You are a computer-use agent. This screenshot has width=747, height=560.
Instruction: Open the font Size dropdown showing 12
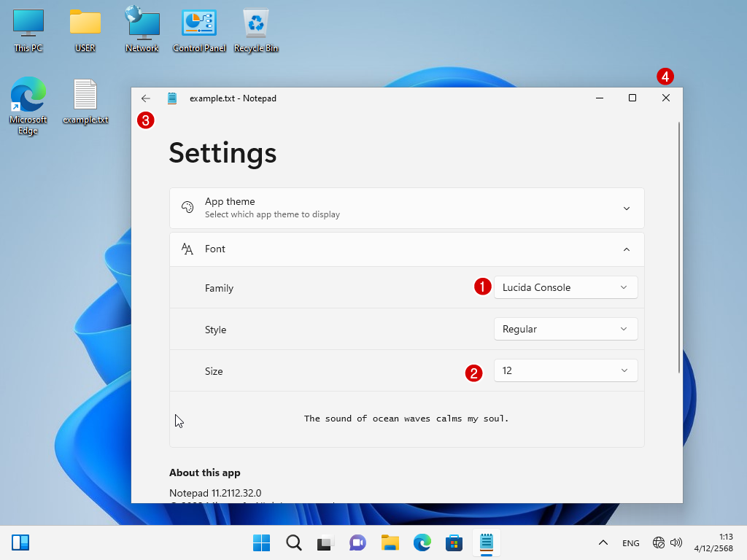(565, 370)
